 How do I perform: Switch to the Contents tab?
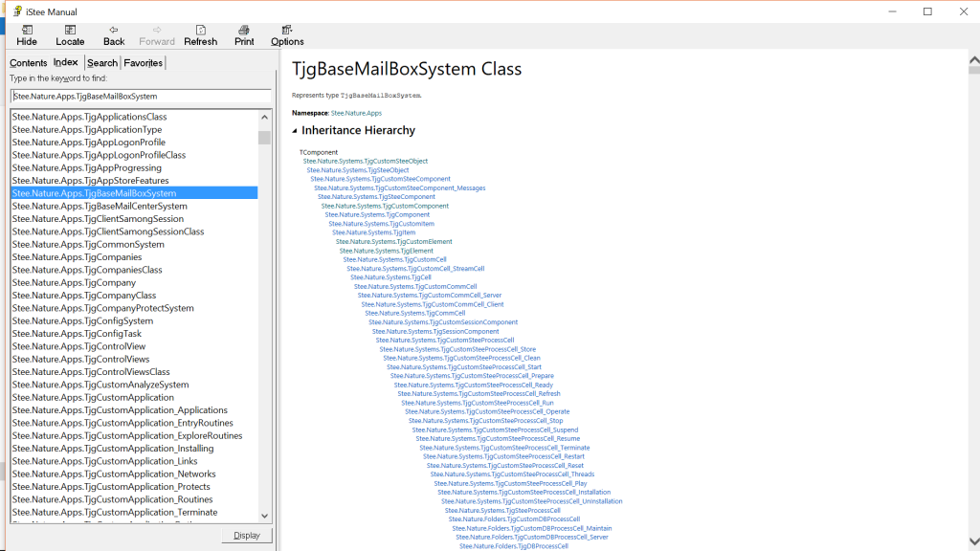[x=29, y=63]
